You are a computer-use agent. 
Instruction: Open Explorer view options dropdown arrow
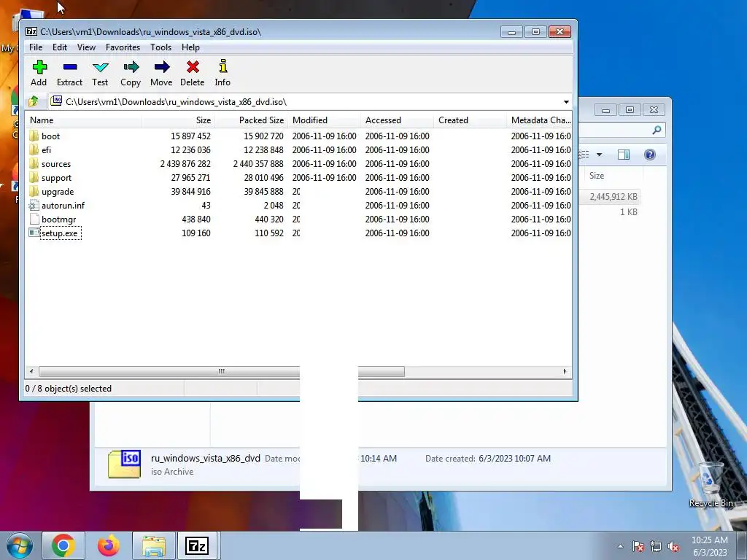click(600, 155)
